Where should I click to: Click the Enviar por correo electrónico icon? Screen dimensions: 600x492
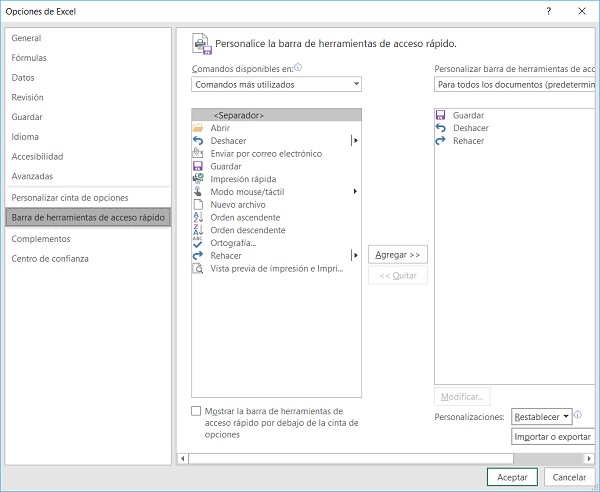click(x=198, y=153)
